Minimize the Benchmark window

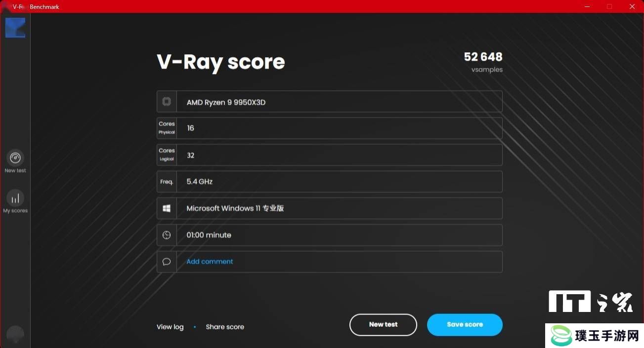click(586, 6)
